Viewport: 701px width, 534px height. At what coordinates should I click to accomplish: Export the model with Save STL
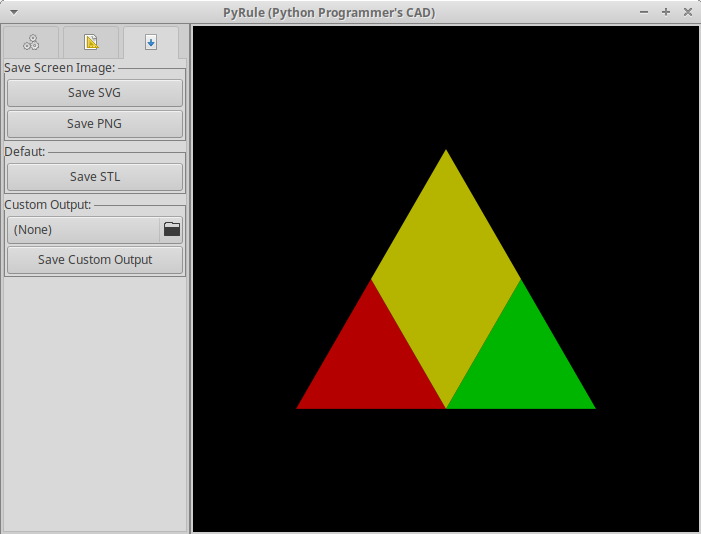[x=95, y=177]
